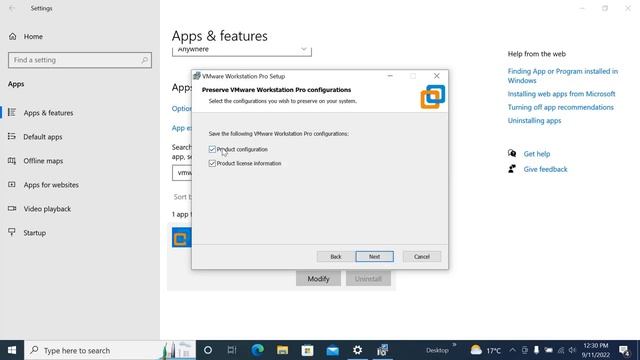Minimize the VMware Setup dialog
The height and width of the screenshot is (360, 640).
390,76
